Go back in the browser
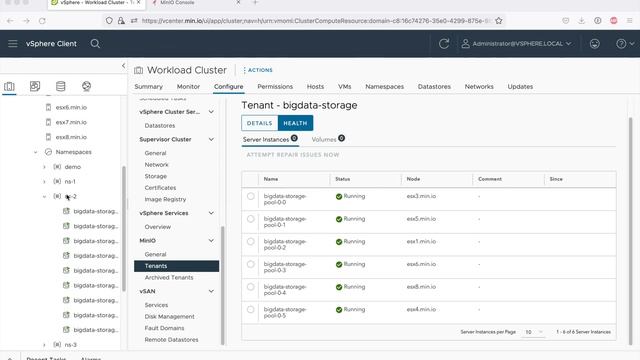 (10, 20)
